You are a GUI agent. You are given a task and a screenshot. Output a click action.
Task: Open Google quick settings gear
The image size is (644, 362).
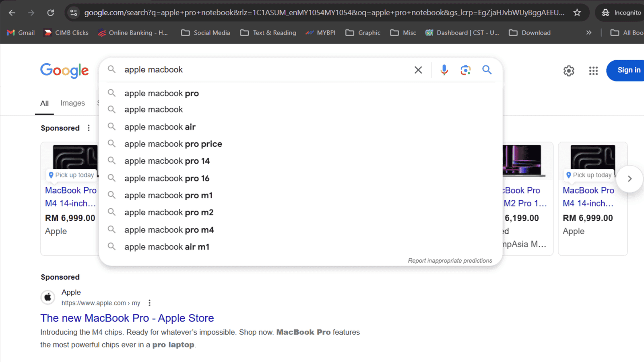click(569, 71)
